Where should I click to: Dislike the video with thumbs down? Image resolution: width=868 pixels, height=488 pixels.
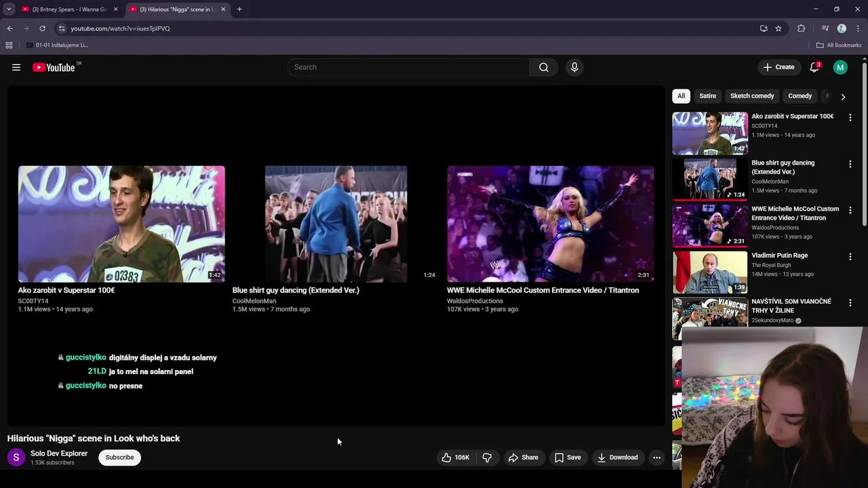point(487,457)
